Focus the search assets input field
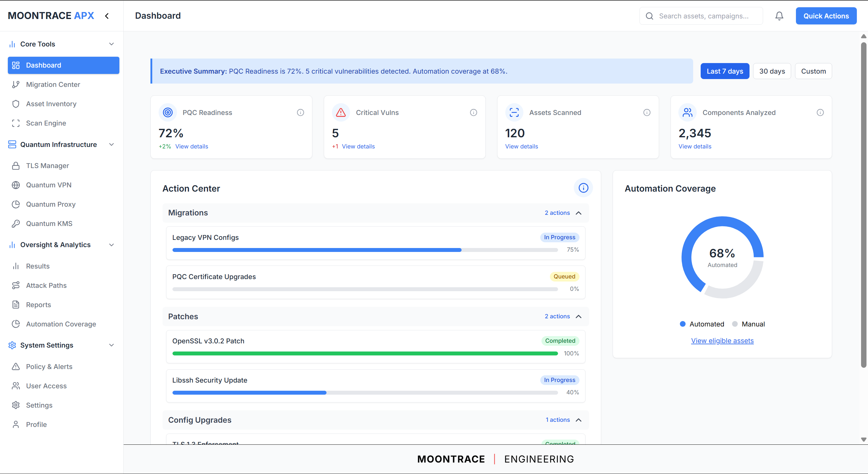Screen dimensions: 868x474 click(701, 16)
